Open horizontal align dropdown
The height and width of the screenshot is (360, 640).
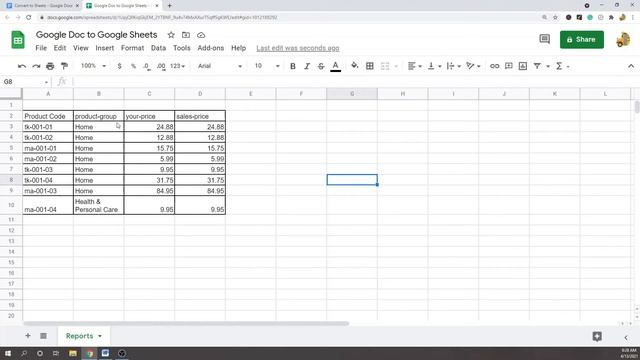pos(415,66)
